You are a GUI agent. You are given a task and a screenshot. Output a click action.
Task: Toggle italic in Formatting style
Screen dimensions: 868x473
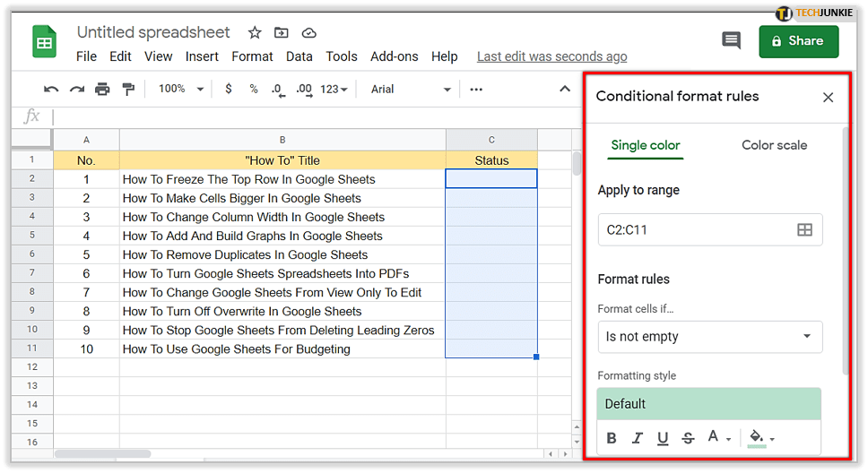point(638,438)
